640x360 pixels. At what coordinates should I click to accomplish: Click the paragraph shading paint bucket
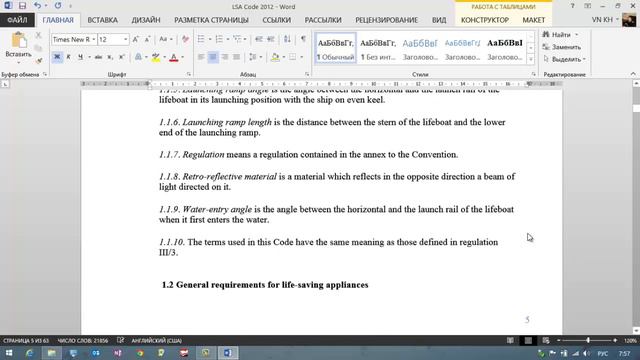pyautogui.click(x=275, y=57)
